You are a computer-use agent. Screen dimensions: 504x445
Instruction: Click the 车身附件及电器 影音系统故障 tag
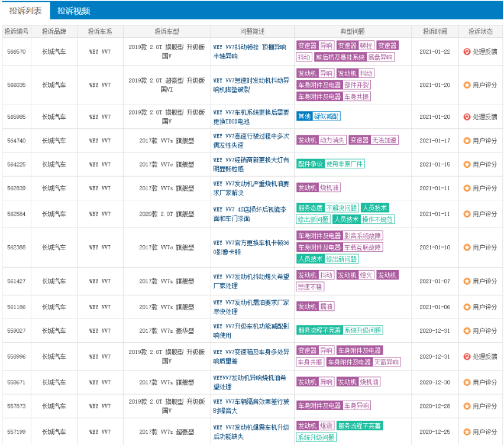[x=340, y=236]
